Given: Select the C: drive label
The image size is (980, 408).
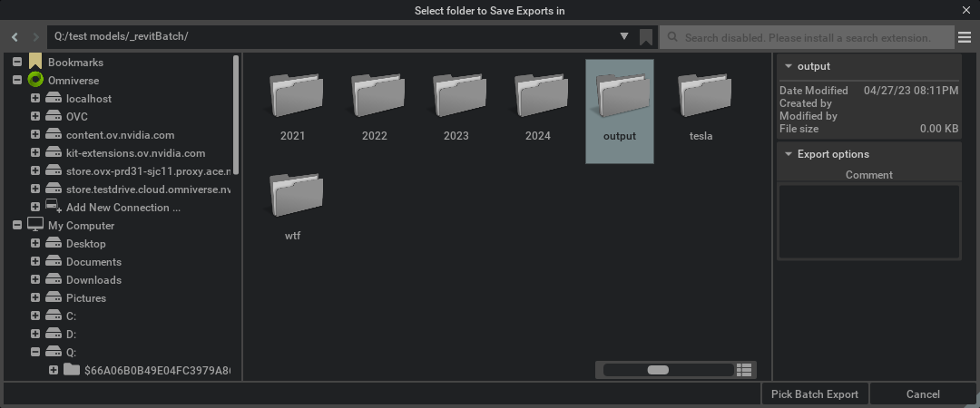Looking at the screenshot, I should pos(72,316).
